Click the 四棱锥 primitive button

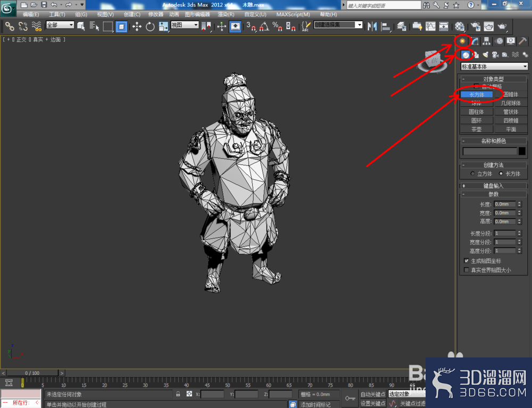(x=511, y=120)
